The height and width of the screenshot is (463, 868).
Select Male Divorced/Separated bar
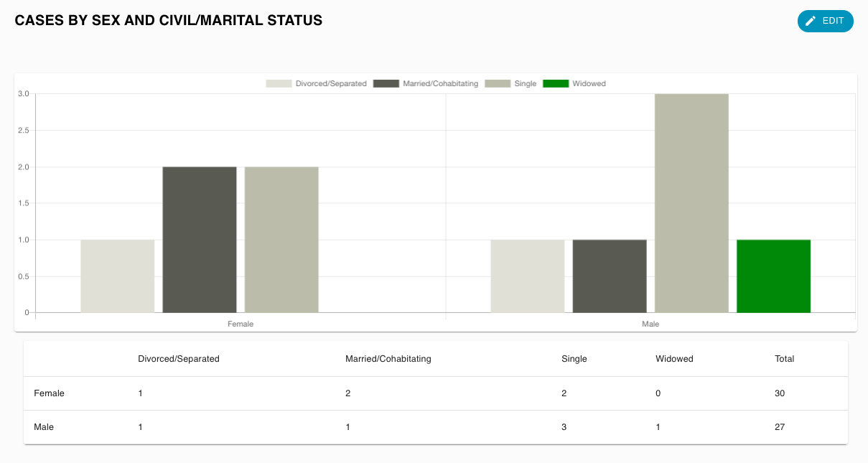click(x=528, y=276)
